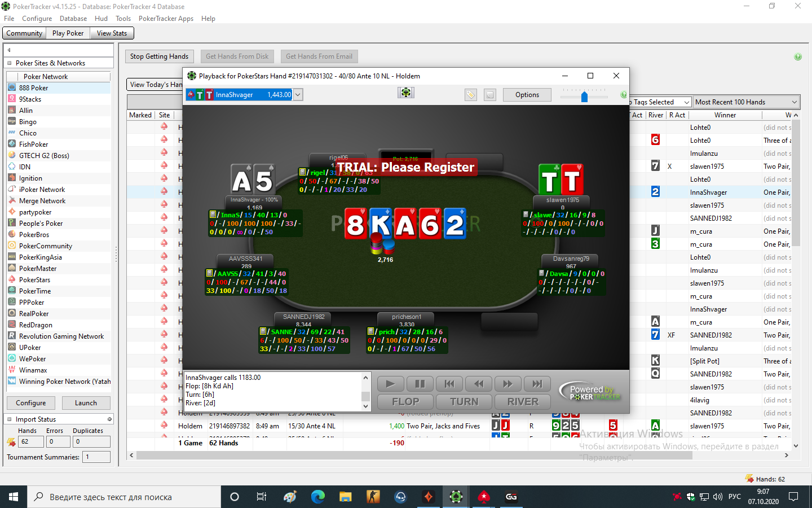Click the tag icon in replayer toolbar
The image size is (812, 508).
click(x=471, y=95)
